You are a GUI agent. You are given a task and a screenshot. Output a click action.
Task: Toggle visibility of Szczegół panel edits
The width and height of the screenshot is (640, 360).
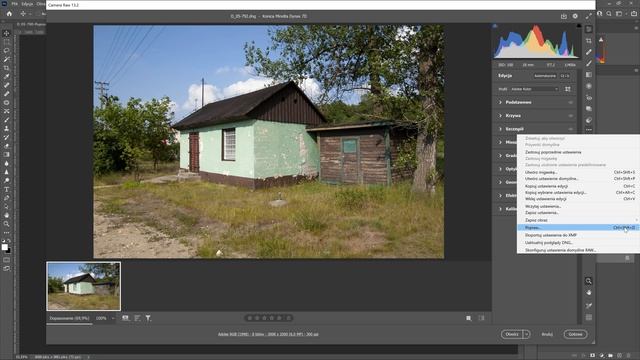(571, 129)
